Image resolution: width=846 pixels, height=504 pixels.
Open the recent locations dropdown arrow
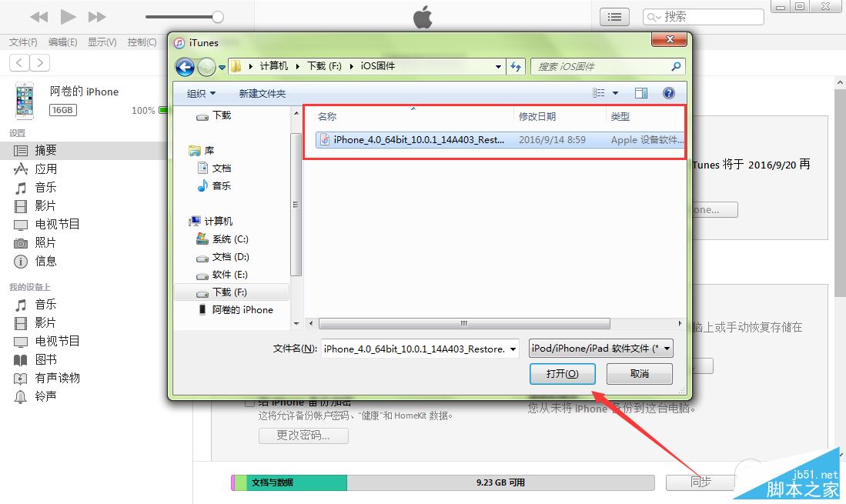(x=222, y=68)
